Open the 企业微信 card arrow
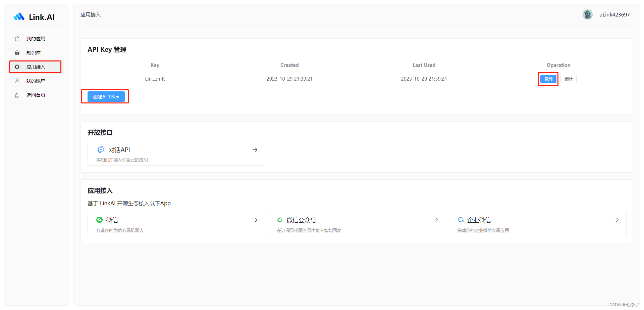The width and height of the screenshot is (644, 310). [616, 220]
